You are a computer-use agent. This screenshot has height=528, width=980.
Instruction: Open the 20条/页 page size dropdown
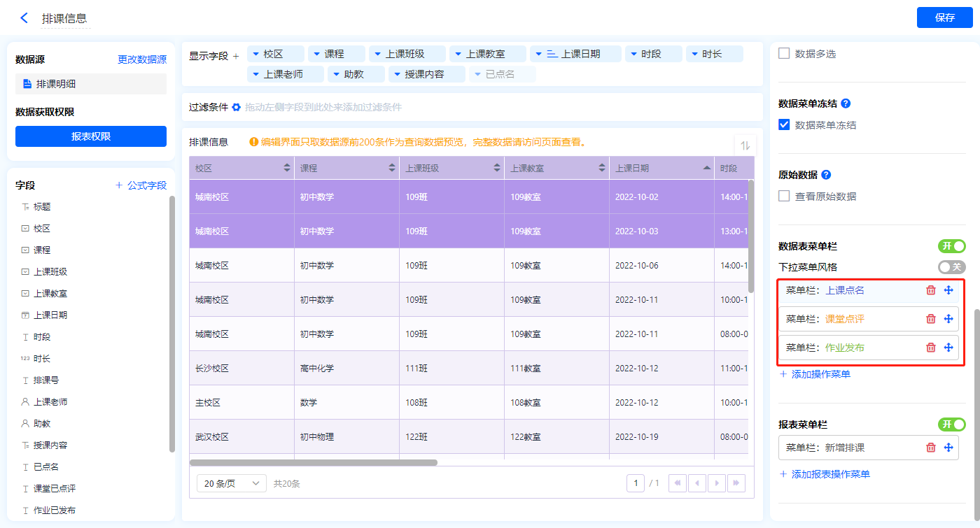(231, 483)
